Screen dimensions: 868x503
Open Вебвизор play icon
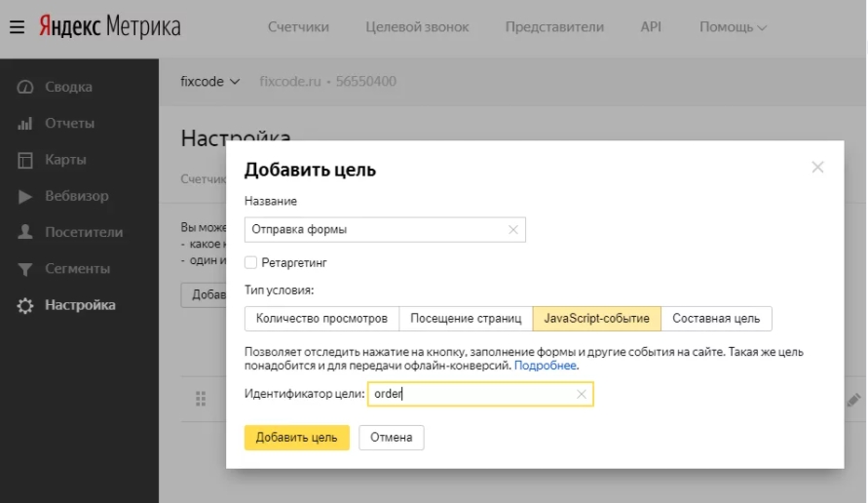pyautogui.click(x=25, y=196)
